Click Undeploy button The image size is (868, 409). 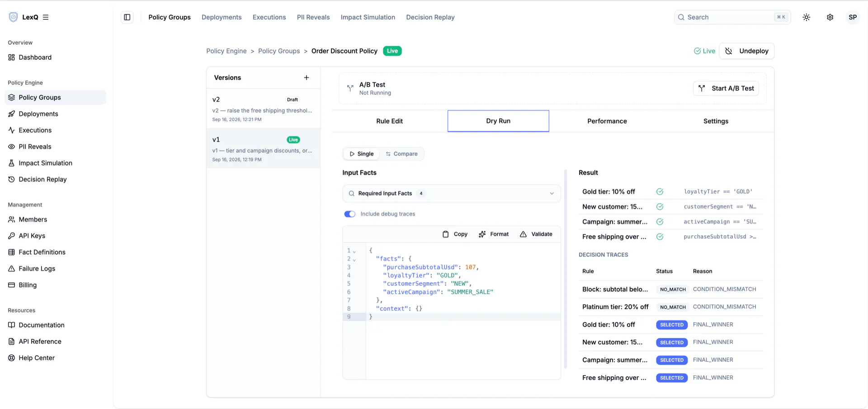(747, 51)
